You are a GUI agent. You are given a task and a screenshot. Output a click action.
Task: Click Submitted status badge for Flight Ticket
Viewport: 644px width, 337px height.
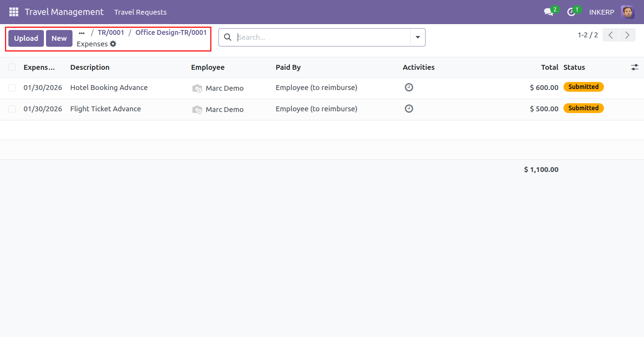[x=584, y=108]
